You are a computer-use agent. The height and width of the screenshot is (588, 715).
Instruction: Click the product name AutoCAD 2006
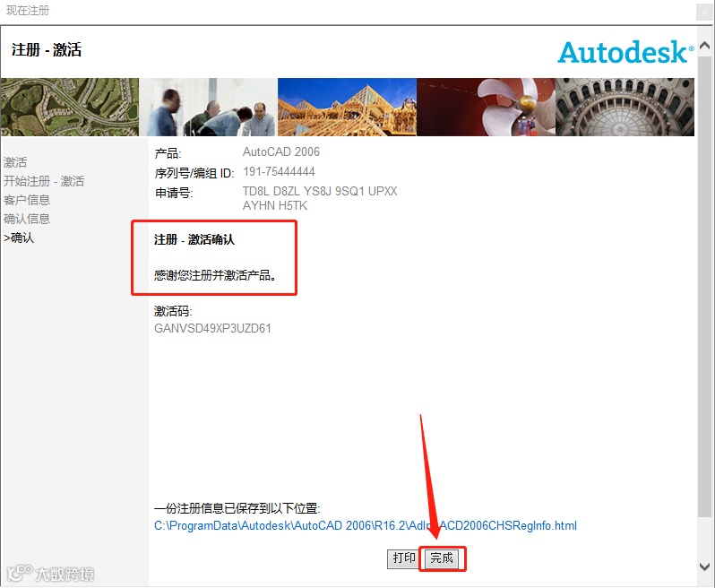click(281, 151)
